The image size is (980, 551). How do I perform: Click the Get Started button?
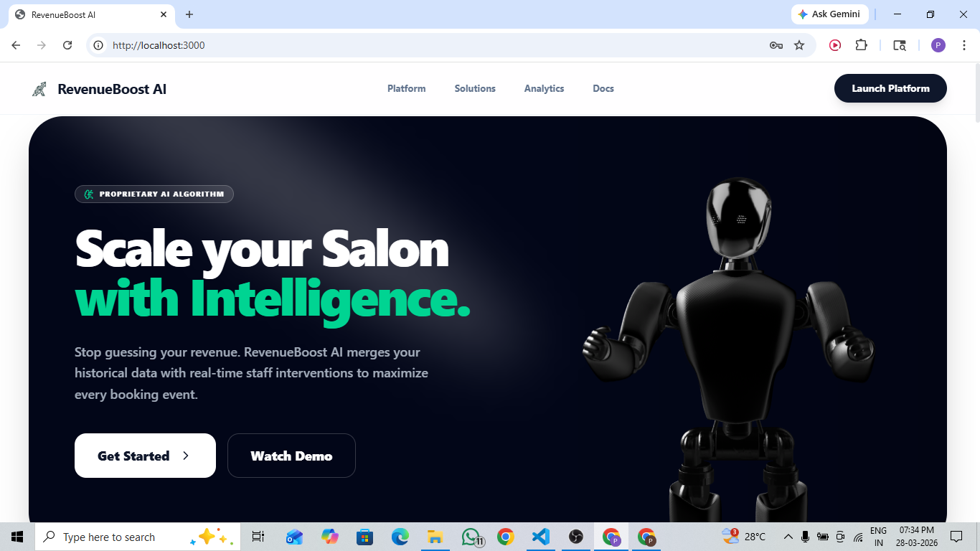(145, 456)
